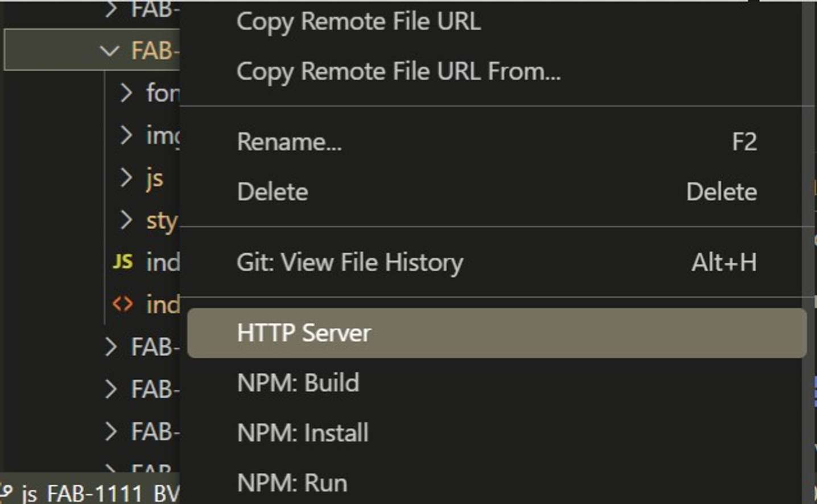Click the orange HTML file icon
This screenshot has height=504, width=817.
click(123, 304)
